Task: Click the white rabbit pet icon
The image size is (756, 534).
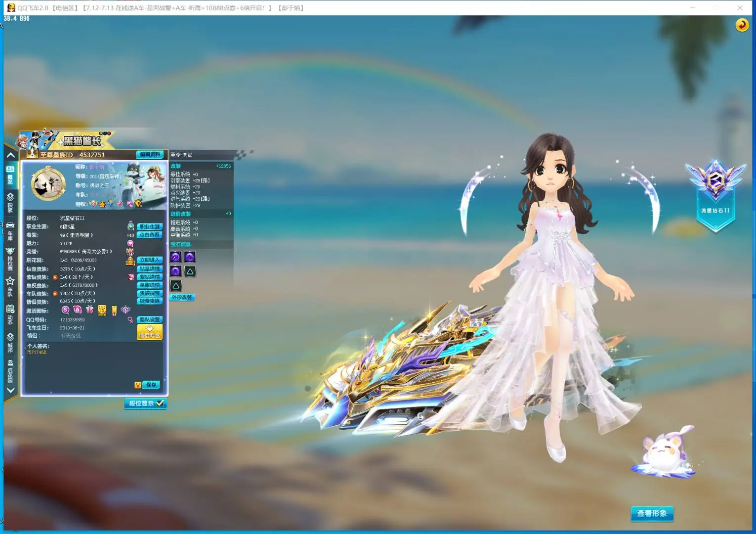Action: 664,452
